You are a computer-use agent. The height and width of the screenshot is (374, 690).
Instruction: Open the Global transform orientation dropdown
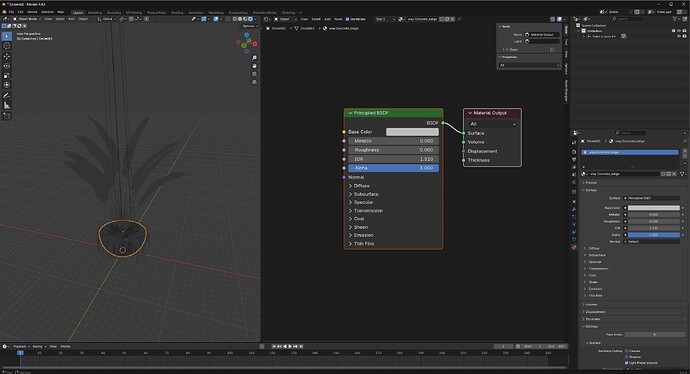tap(106, 19)
